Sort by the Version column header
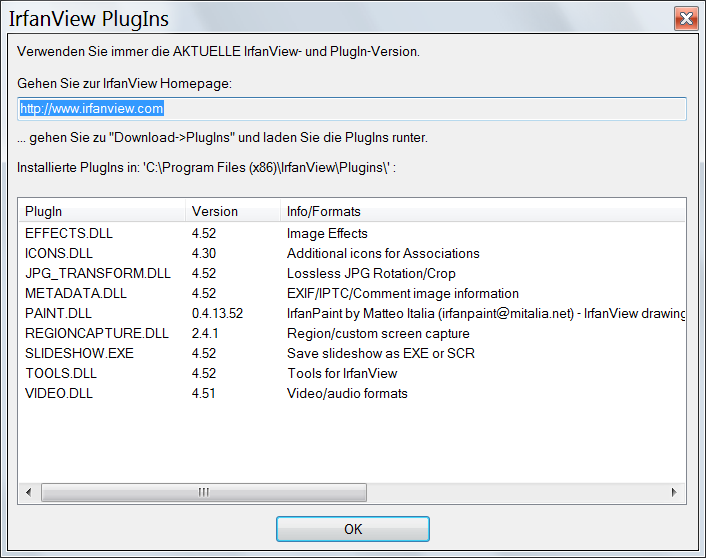The image size is (706, 558). click(x=233, y=211)
